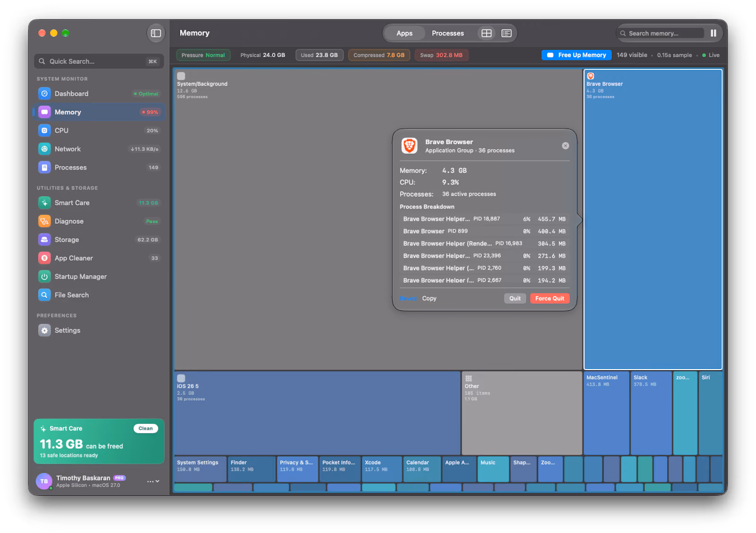The width and height of the screenshot is (756, 533).
Task: Open the Dashboard sidebar item
Action: [x=99, y=94]
